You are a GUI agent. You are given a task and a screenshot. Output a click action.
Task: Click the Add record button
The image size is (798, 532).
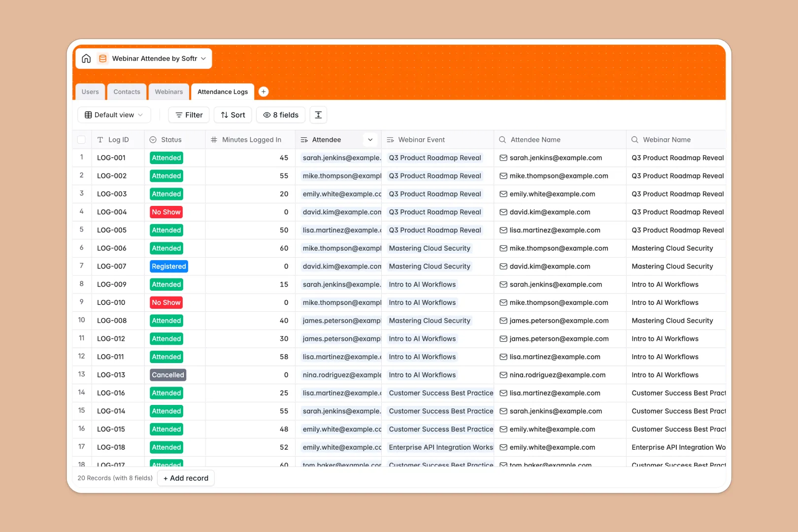185,478
